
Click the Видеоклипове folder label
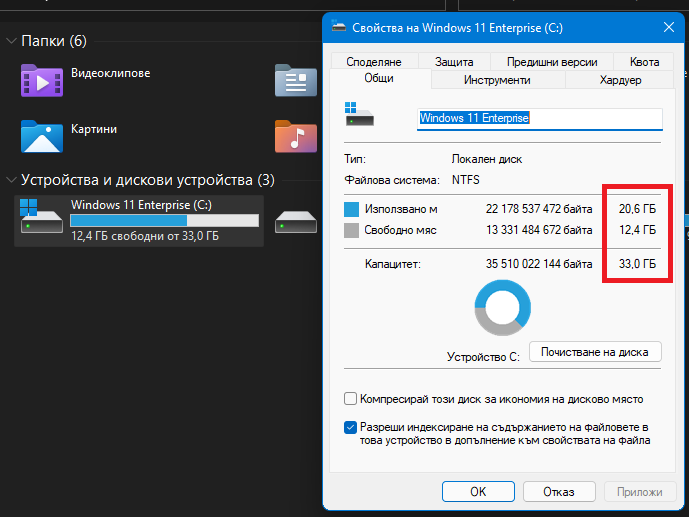tap(111, 73)
